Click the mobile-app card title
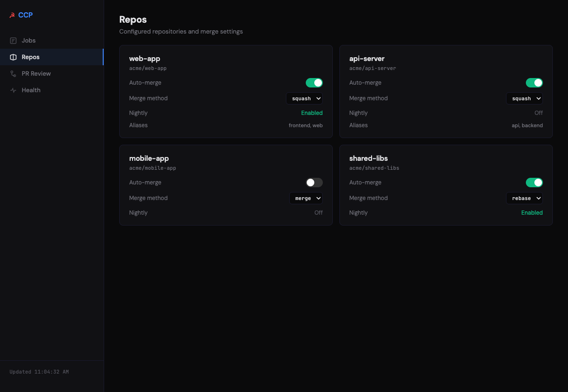The width and height of the screenshot is (568, 392). tap(149, 158)
